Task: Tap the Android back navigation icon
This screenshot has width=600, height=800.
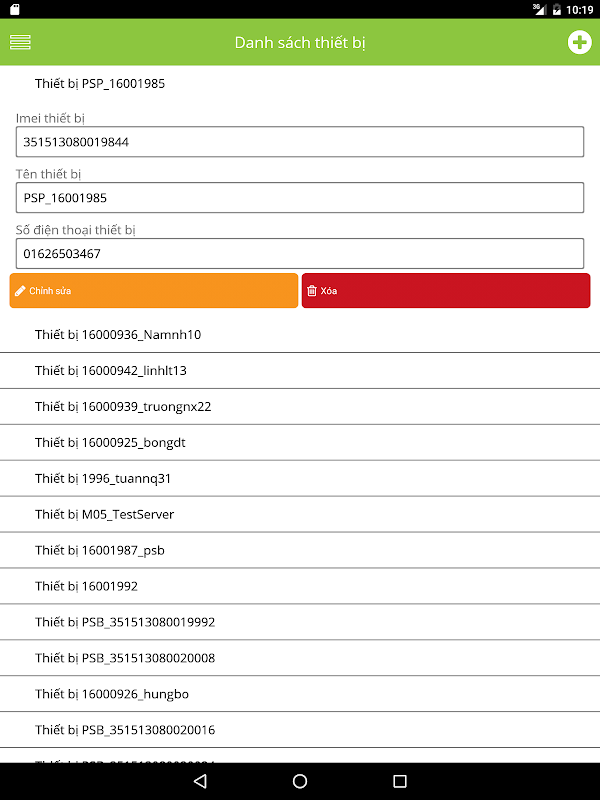Action: pyautogui.click(x=200, y=781)
